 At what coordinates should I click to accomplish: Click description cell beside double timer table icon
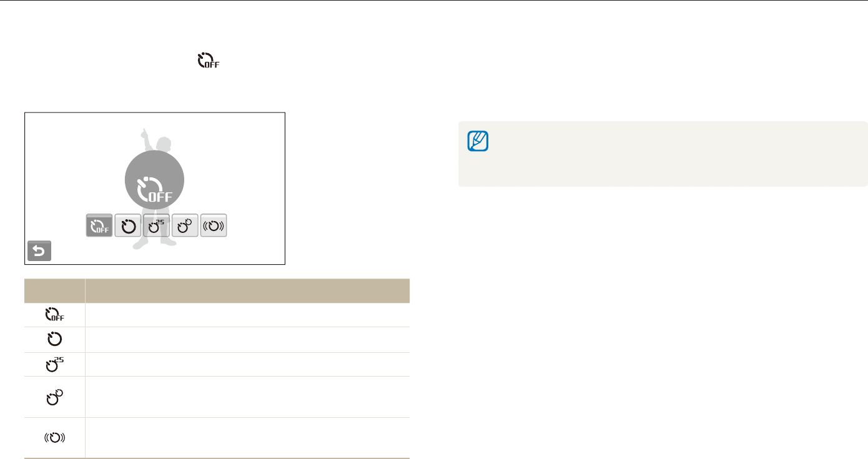coord(247,397)
